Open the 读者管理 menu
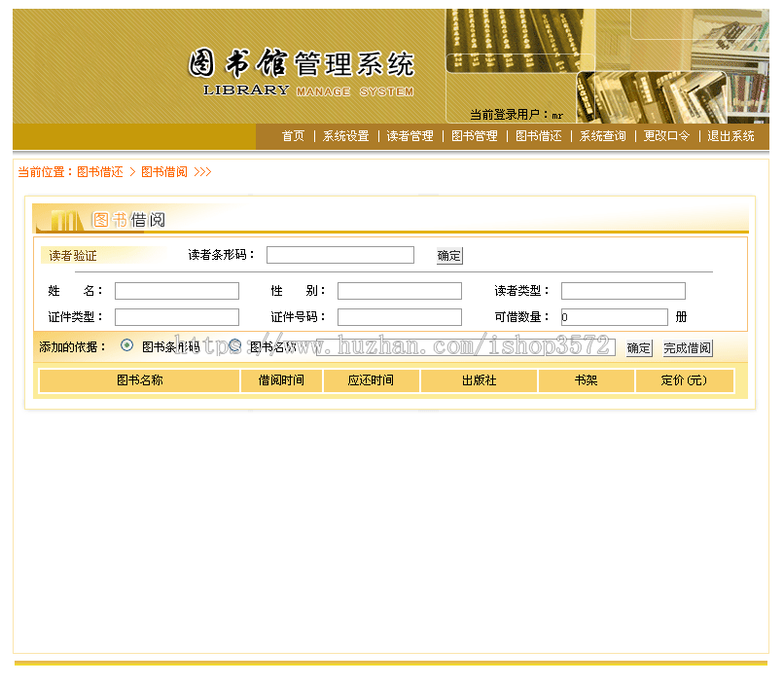This screenshot has width=784, height=685. [x=410, y=136]
